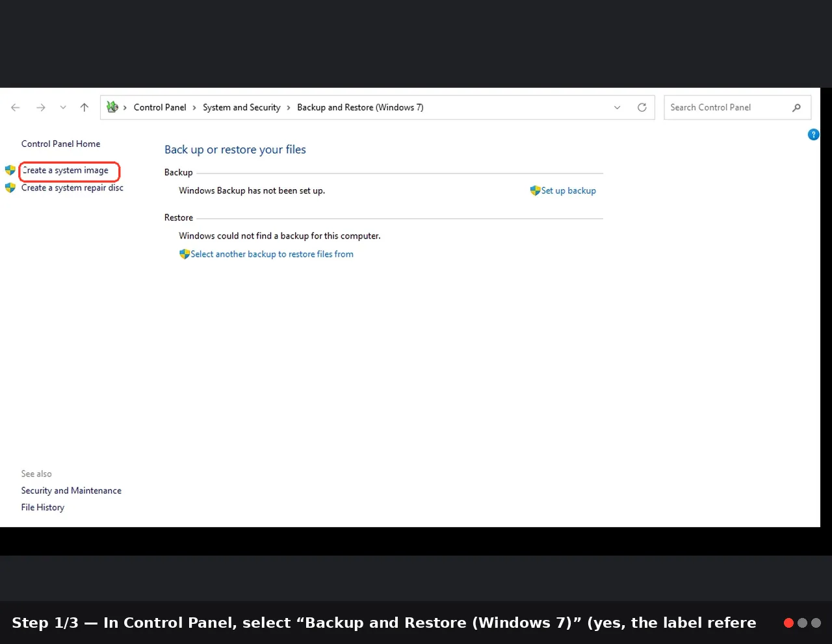Click Set up backup link
Viewport: 832px width, 644px height.
point(569,190)
